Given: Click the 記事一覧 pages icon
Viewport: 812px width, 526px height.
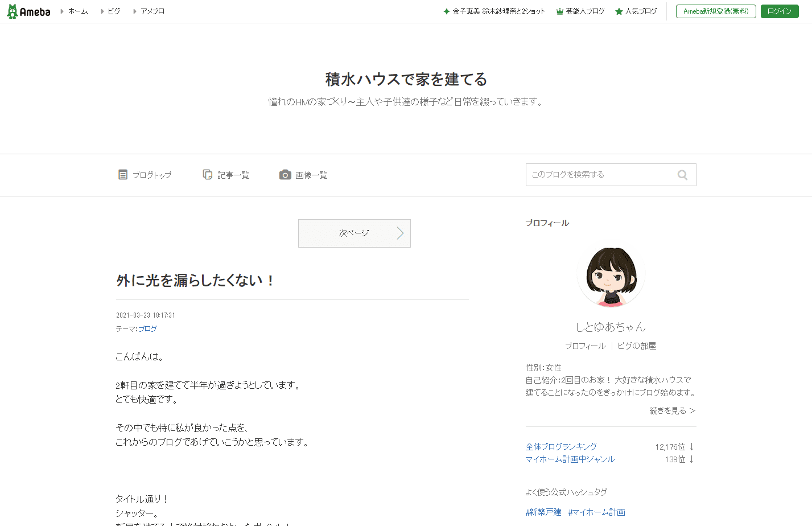Looking at the screenshot, I should [208, 175].
